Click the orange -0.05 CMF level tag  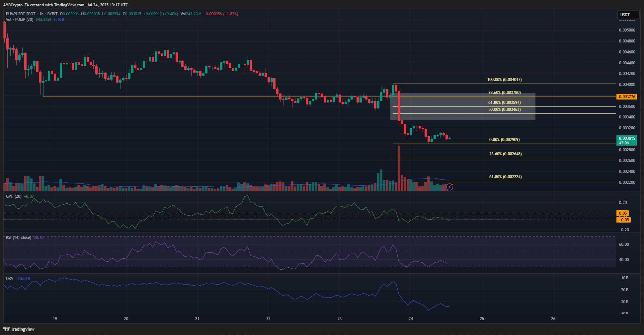623,220
